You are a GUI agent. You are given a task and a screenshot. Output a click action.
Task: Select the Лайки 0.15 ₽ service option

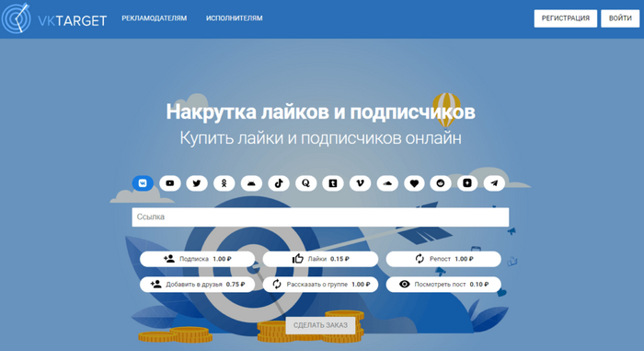click(x=320, y=259)
